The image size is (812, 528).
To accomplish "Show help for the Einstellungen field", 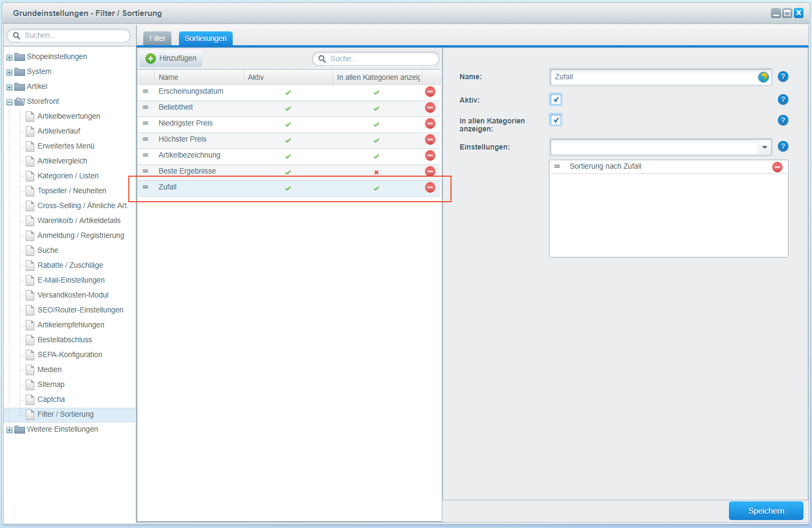I will 783,146.
